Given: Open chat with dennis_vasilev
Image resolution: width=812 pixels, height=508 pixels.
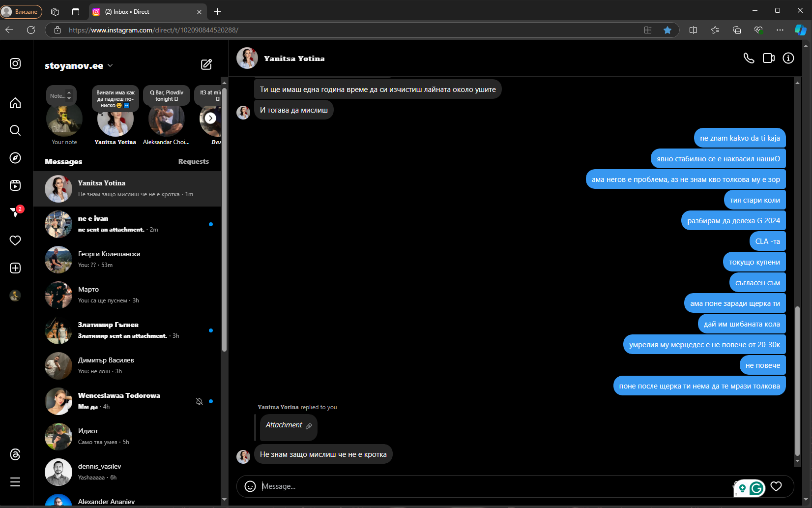Looking at the screenshot, I should point(127,472).
